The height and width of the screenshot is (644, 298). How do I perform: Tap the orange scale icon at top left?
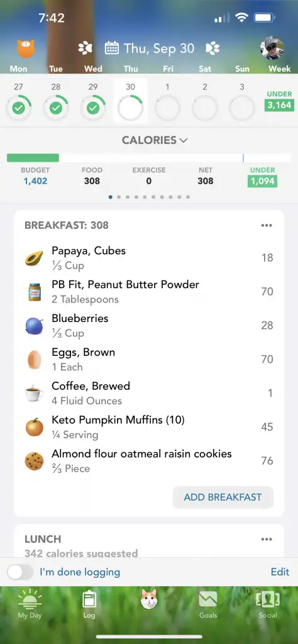pyautogui.click(x=26, y=48)
